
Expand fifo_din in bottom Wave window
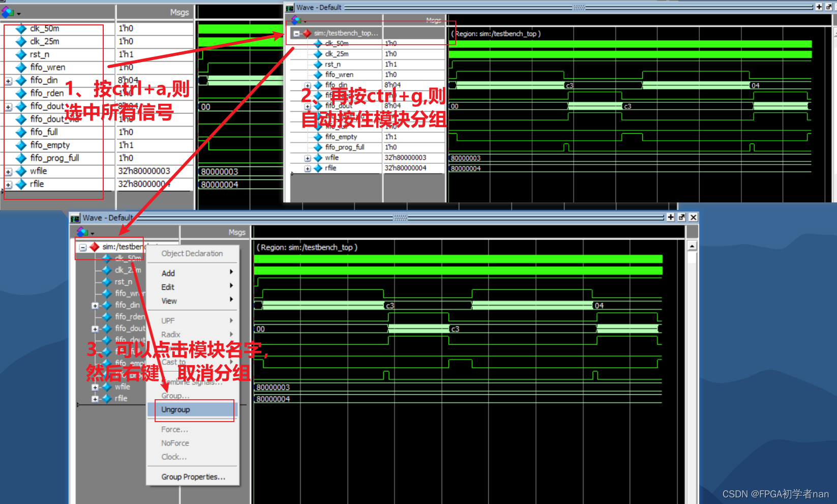pos(95,306)
